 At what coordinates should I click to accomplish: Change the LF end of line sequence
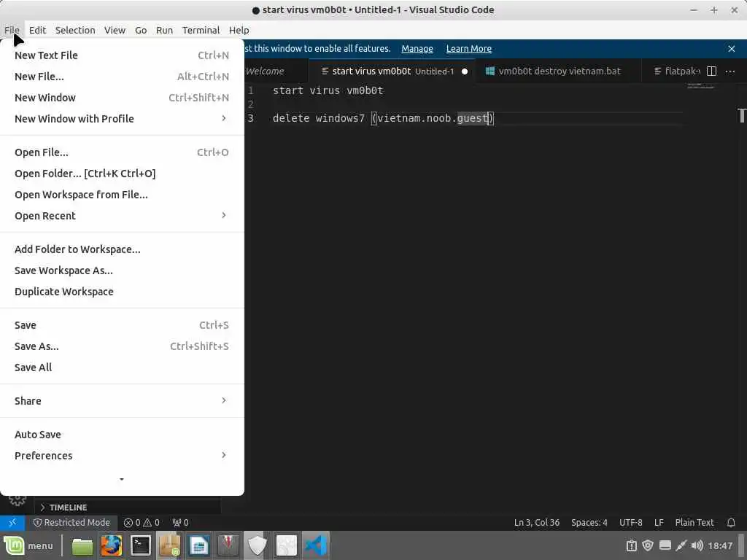[659, 522]
